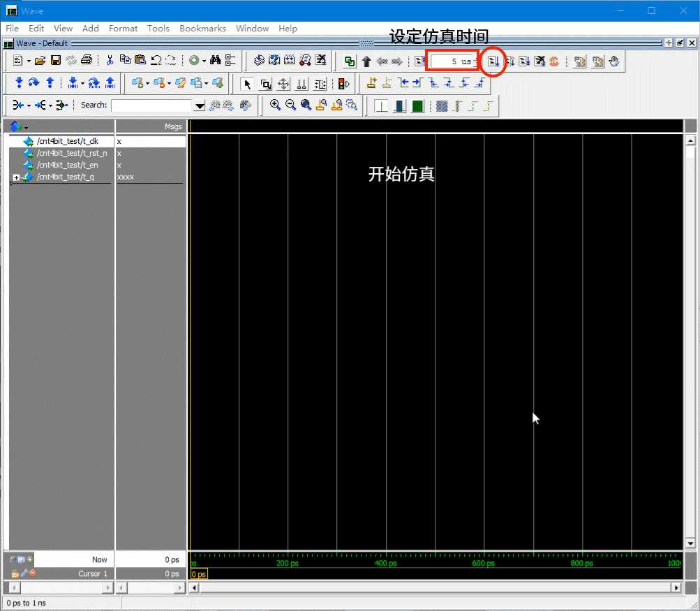The image size is (700, 611).
Task: Click the traffic light simulate icon
Action: (344, 84)
